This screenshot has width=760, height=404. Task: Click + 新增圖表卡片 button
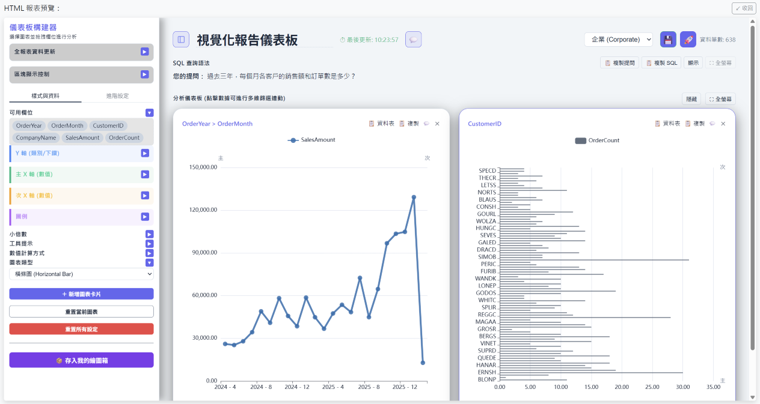pyautogui.click(x=81, y=294)
